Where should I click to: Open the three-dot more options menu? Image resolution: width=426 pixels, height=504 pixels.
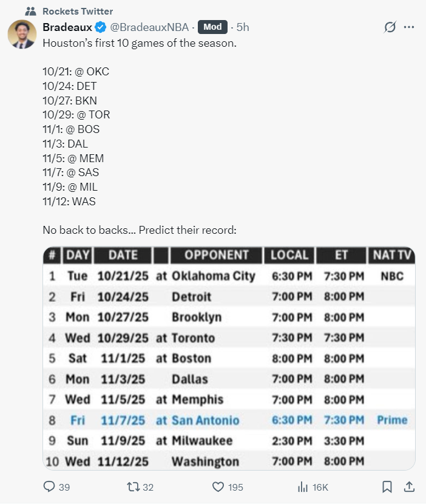pyautogui.click(x=409, y=27)
